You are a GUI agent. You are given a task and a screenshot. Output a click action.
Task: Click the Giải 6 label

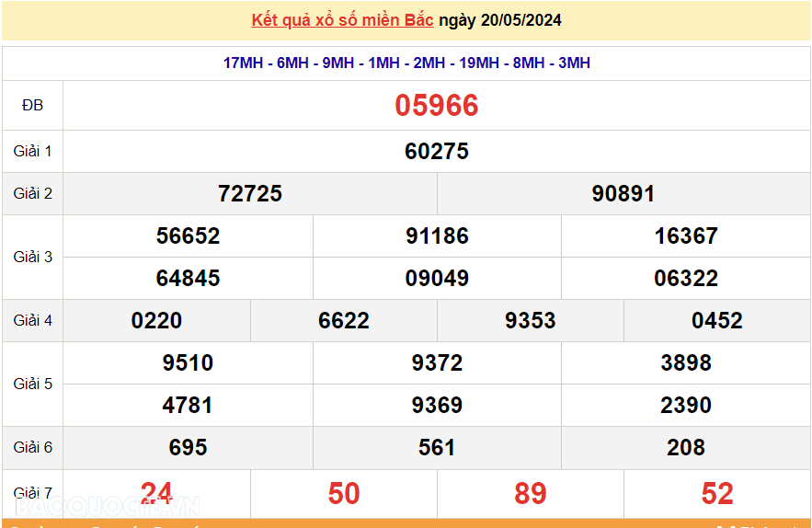(32, 447)
